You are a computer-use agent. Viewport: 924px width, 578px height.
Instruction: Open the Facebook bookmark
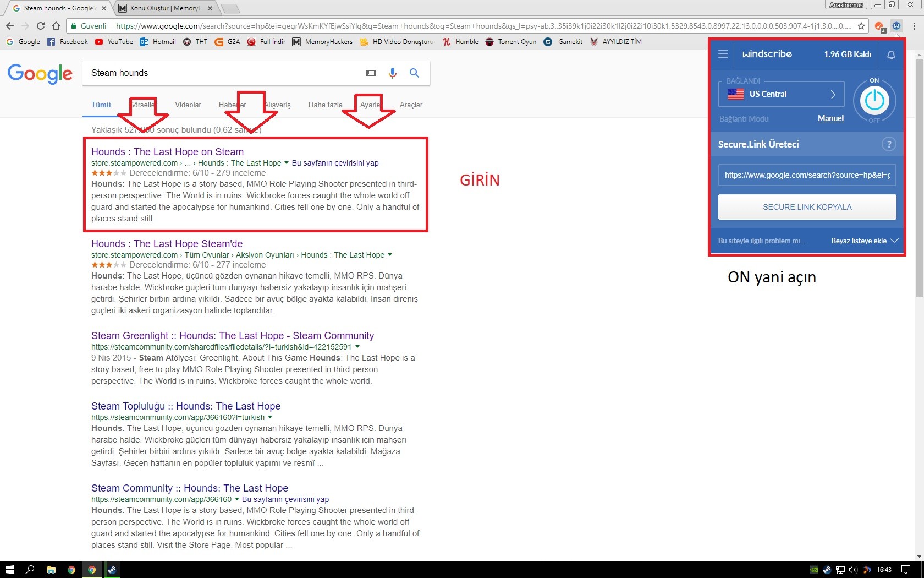coord(68,42)
